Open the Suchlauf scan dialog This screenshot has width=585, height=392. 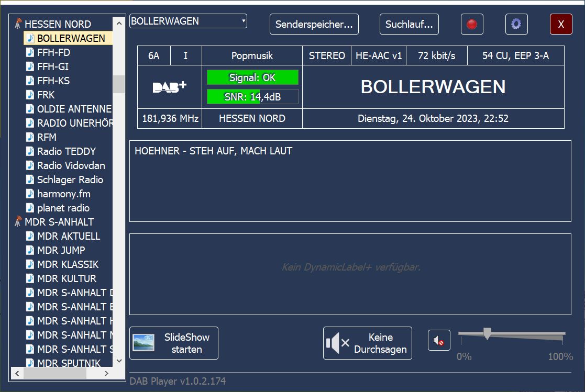point(409,24)
